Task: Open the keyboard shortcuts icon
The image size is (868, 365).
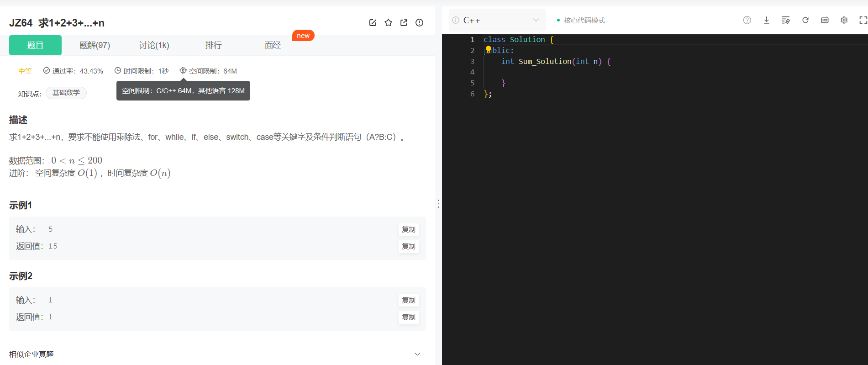Action: 825,20
